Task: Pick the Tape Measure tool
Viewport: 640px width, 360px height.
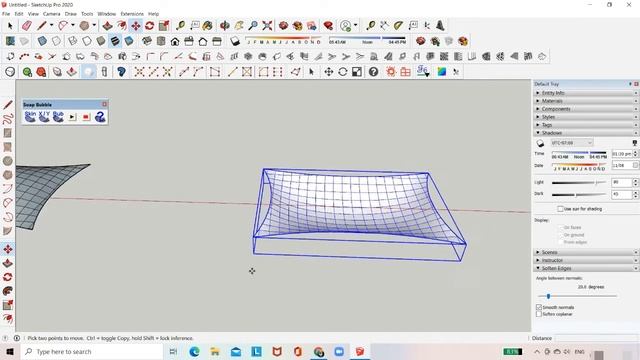Action: point(180,26)
